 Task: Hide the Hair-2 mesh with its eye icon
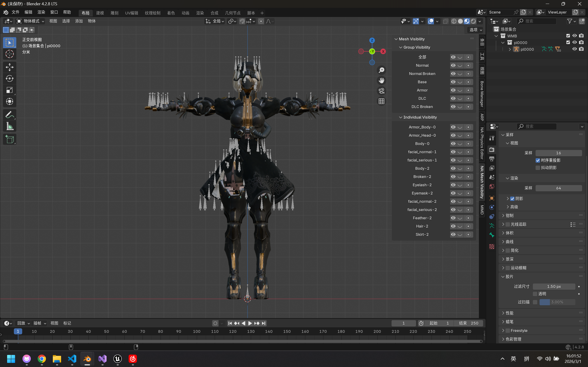point(453,226)
